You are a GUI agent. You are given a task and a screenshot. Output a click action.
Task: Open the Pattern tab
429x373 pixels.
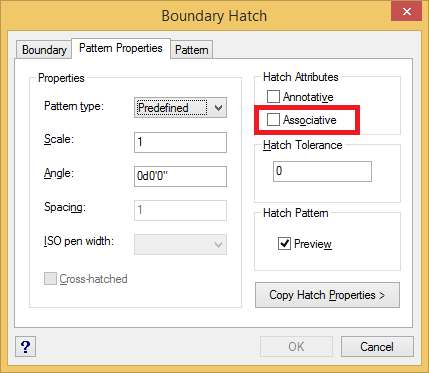click(192, 50)
